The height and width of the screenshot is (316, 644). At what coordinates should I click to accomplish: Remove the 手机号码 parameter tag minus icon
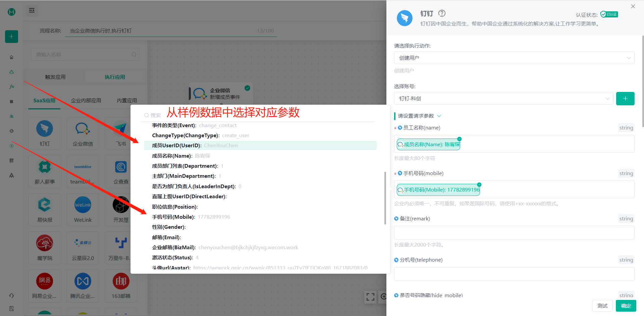pyautogui.click(x=479, y=185)
